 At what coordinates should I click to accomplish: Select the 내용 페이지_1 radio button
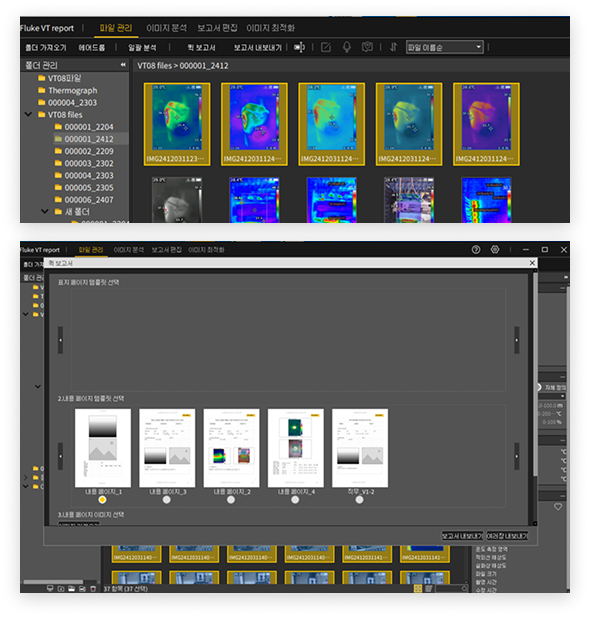click(x=102, y=500)
